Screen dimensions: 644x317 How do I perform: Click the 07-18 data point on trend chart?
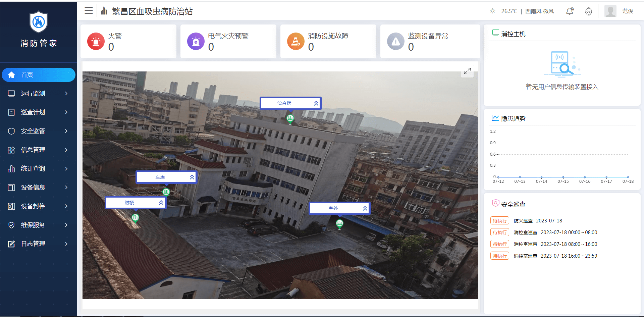(628, 177)
